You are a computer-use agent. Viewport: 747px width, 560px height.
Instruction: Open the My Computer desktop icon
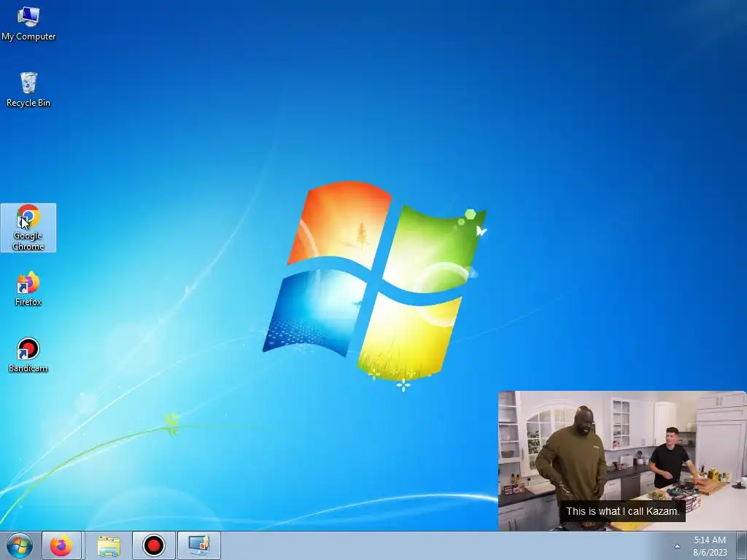coord(28,24)
